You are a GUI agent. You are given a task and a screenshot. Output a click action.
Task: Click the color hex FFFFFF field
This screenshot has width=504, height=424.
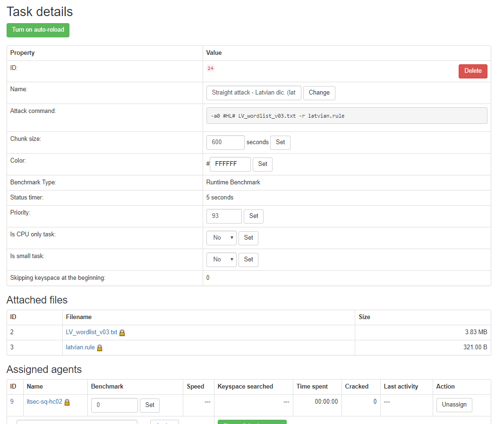click(230, 164)
